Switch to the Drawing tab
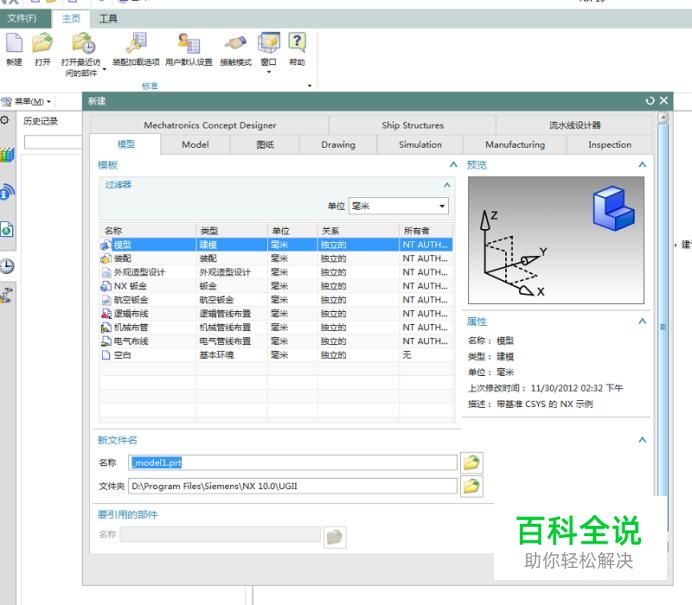Viewport: 692px width, 605px height. click(338, 144)
